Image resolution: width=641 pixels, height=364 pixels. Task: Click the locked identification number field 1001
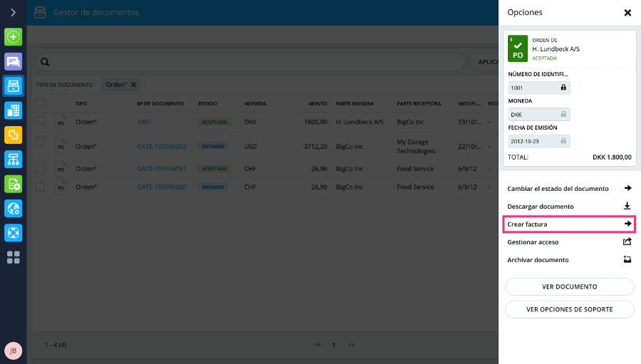pyautogui.click(x=539, y=88)
